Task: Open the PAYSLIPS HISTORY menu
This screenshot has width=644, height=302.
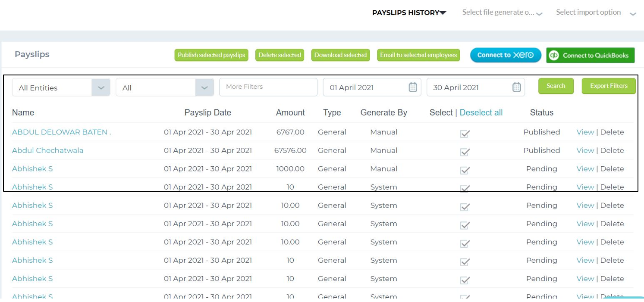Action: pyautogui.click(x=409, y=12)
